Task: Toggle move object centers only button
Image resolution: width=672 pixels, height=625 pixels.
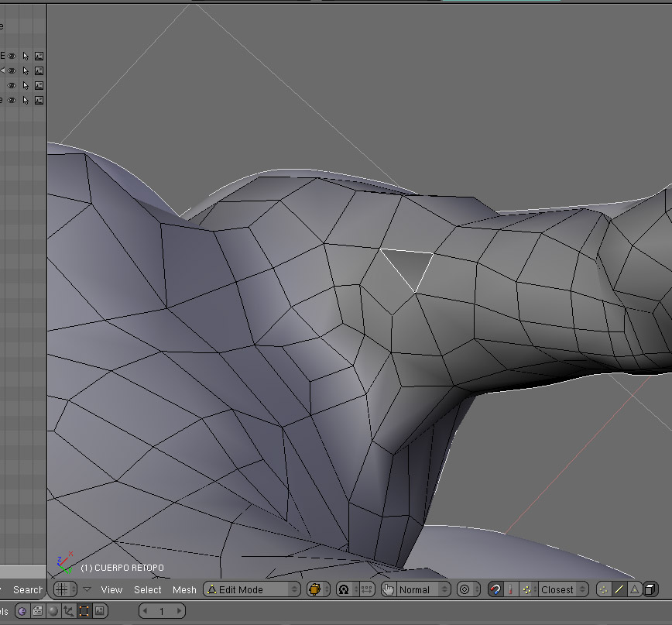Action: pos(366,589)
